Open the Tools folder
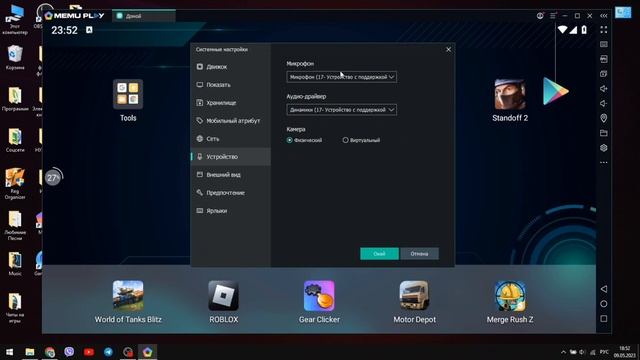This screenshot has width=640, height=360. pos(128,100)
